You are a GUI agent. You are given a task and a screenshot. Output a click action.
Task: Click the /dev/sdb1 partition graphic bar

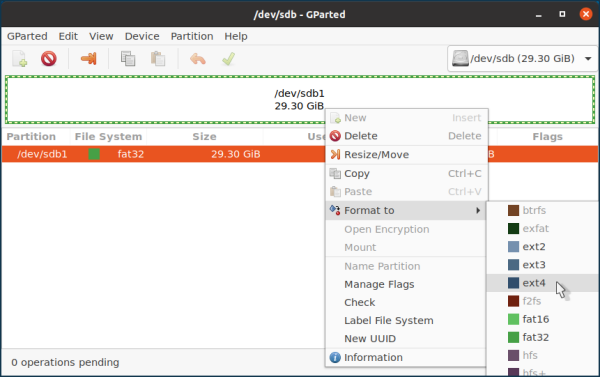click(x=300, y=100)
